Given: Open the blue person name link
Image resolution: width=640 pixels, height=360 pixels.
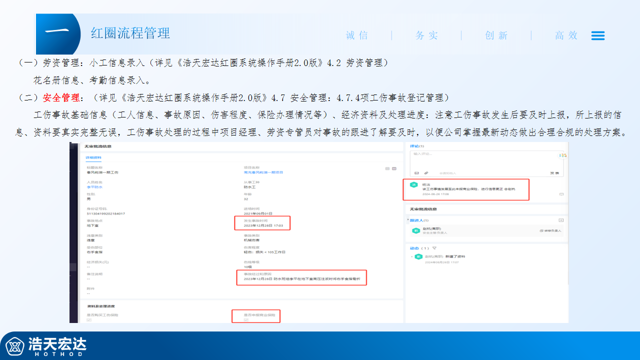Looking at the screenshot, I should coord(95,187).
